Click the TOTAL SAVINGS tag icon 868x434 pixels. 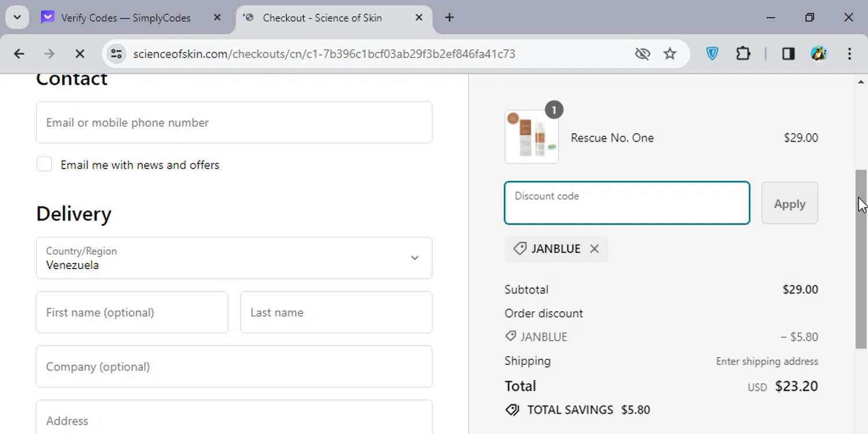click(x=512, y=410)
